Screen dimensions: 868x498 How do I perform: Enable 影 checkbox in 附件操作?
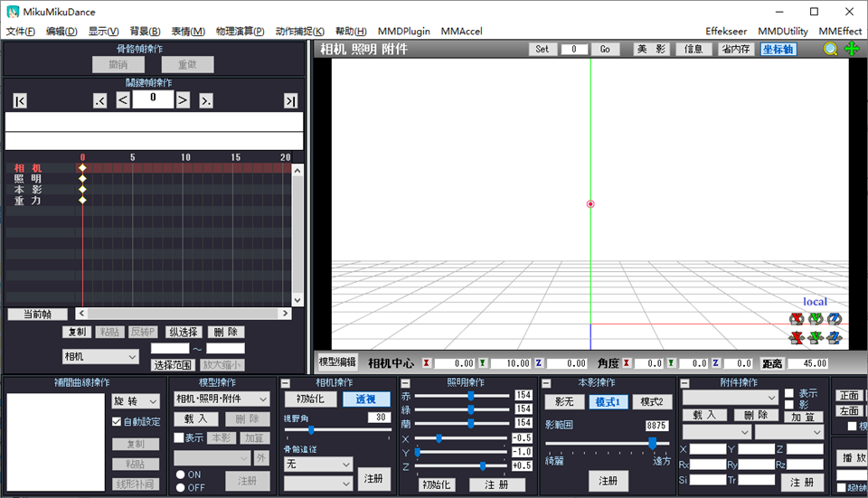[789, 405]
